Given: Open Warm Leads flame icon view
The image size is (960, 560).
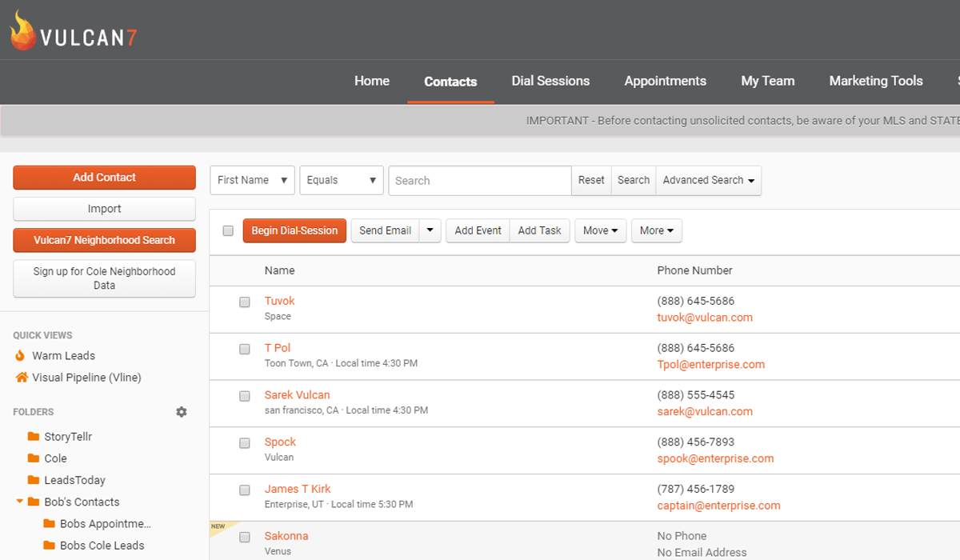Looking at the screenshot, I should 20,355.
